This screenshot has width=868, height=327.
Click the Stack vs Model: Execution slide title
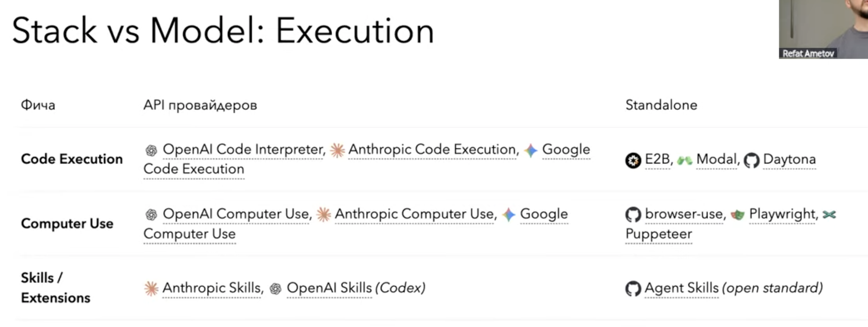point(223,31)
